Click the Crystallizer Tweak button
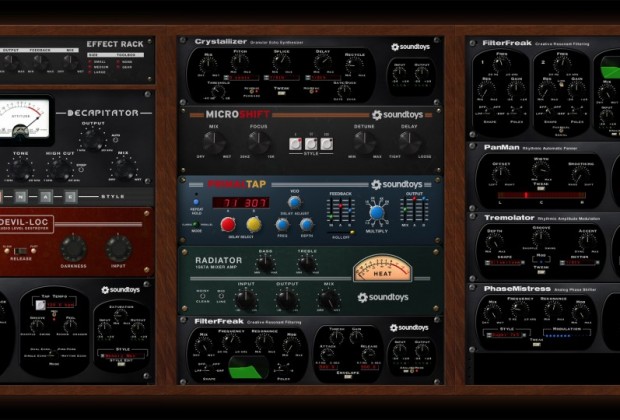Screen dimensions: 620x420 tap(281, 93)
